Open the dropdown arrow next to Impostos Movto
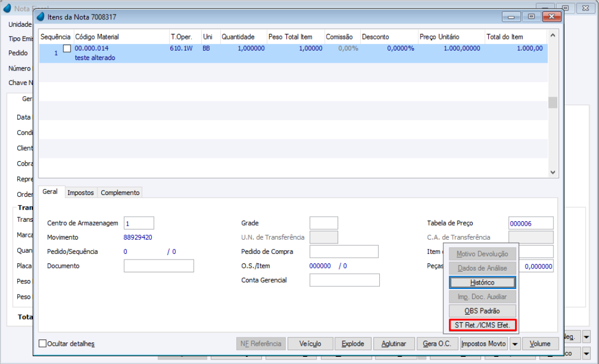Viewport: 599px width, 364px height. pyautogui.click(x=514, y=344)
